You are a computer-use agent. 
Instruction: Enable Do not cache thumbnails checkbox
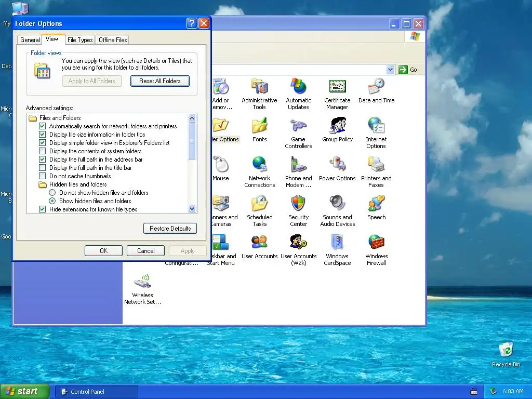pyautogui.click(x=43, y=176)
